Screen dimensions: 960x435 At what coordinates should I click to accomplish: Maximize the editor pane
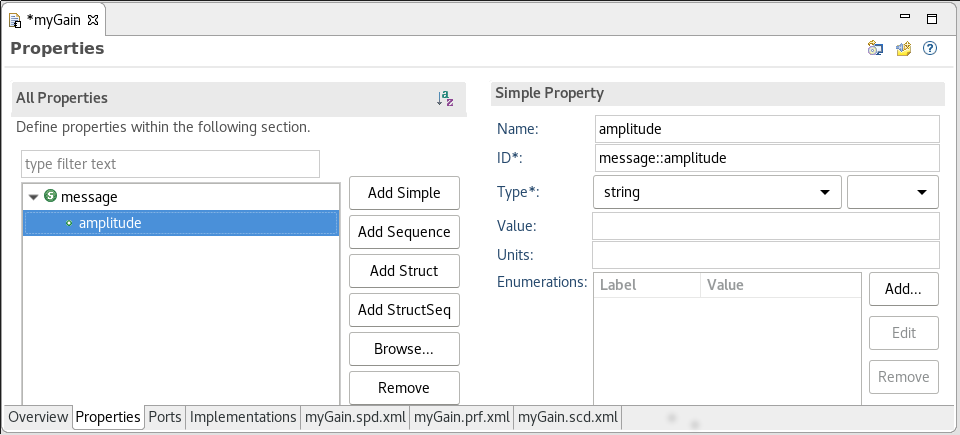(x=931, y=18)
